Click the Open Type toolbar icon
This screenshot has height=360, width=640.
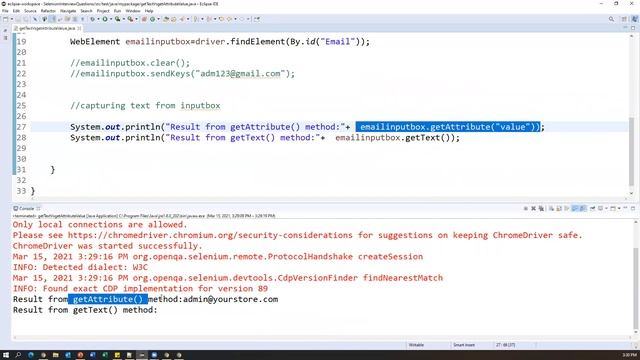point(166,19)
